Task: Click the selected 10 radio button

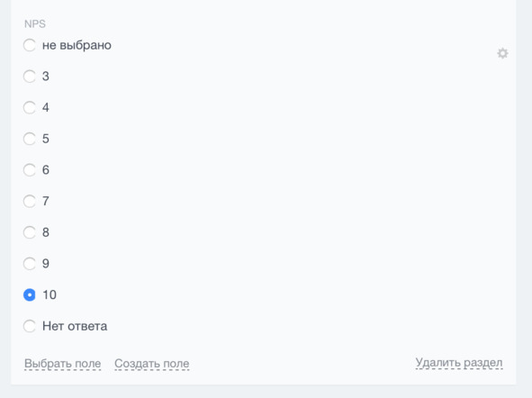Action: pyautogui.click(x=30, y=294)
